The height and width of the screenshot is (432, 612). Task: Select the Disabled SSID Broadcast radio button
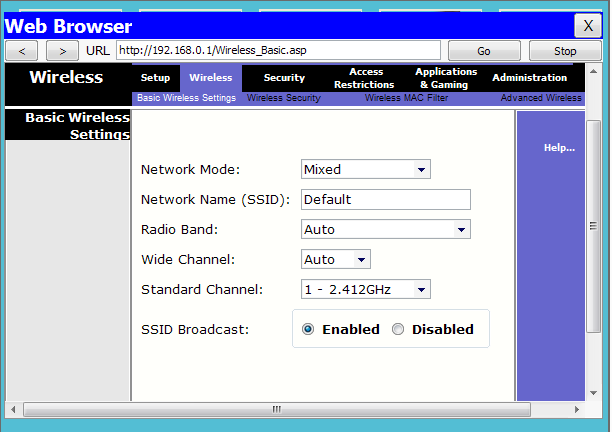pos(398,329)
